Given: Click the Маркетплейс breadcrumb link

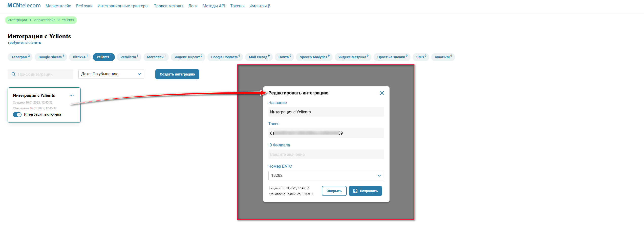Looking at the screenshot, I should point(44,20).
